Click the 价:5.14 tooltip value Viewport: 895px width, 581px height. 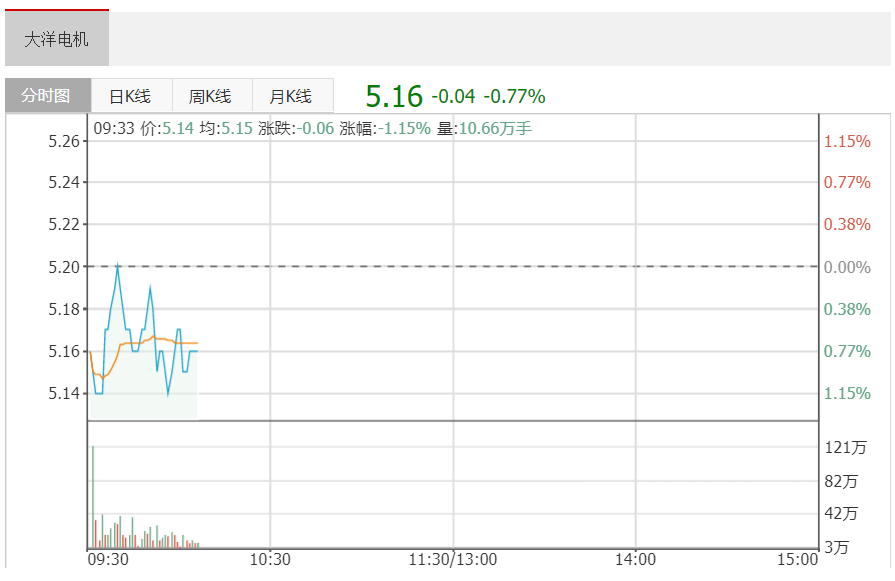[x=167, y=128]
